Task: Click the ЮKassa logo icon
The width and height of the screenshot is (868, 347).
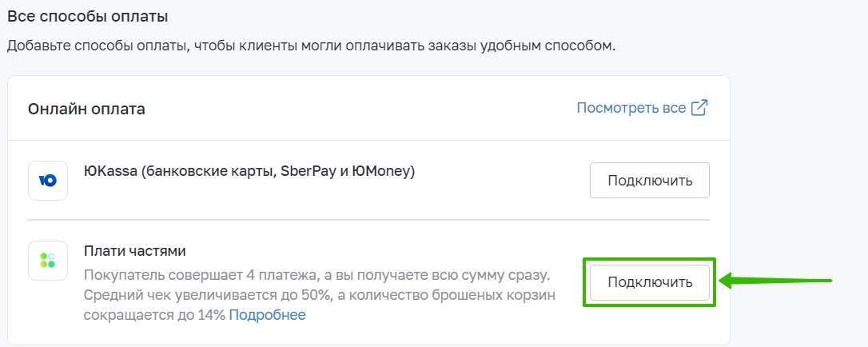Action: tap(48, 181)
